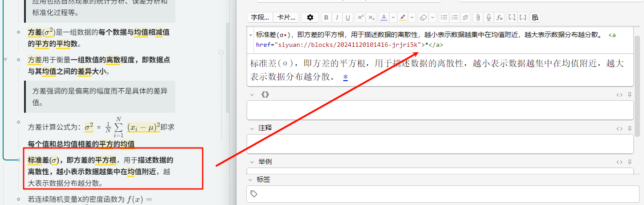Open text color dropdown arrow

(393, 17)
